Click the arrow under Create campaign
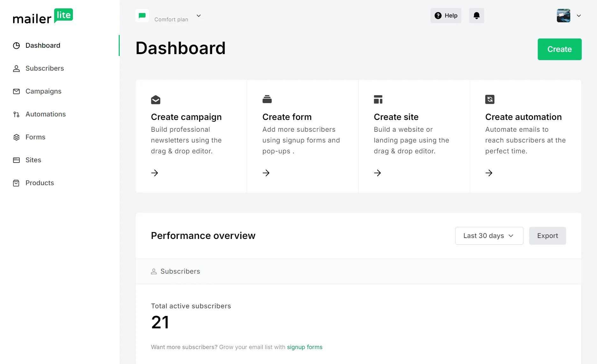597x364 pixels. 155,173
